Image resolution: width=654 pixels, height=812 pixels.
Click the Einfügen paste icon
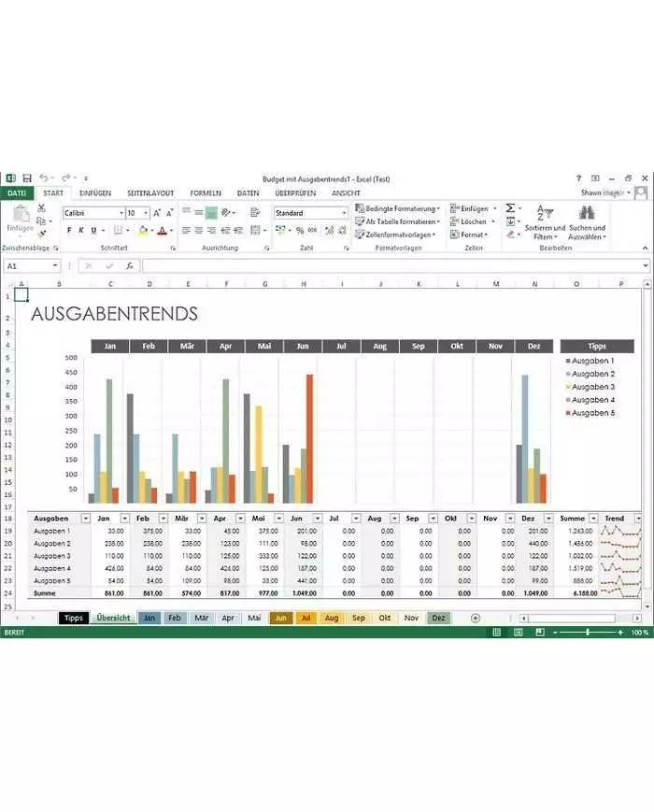(20, 218)
